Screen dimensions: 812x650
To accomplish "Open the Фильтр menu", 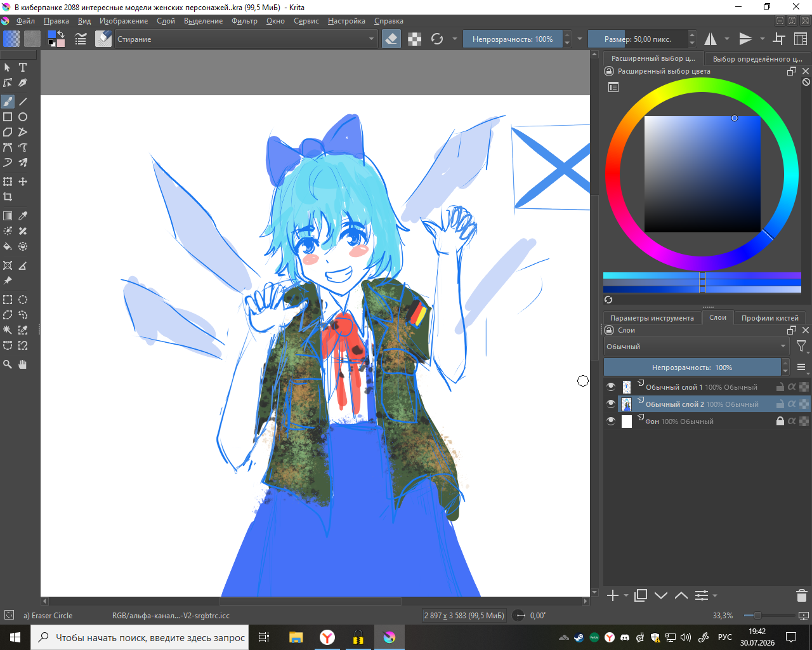I will pyautogui.click(x=244, y=21).
